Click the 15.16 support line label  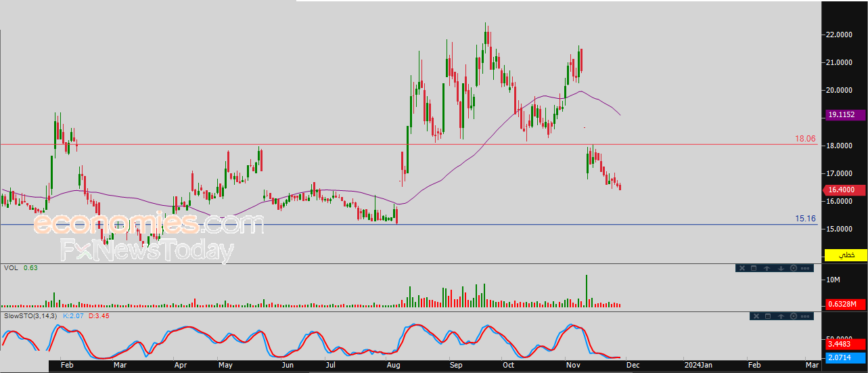pyautogui.click(x=805, y=219)
